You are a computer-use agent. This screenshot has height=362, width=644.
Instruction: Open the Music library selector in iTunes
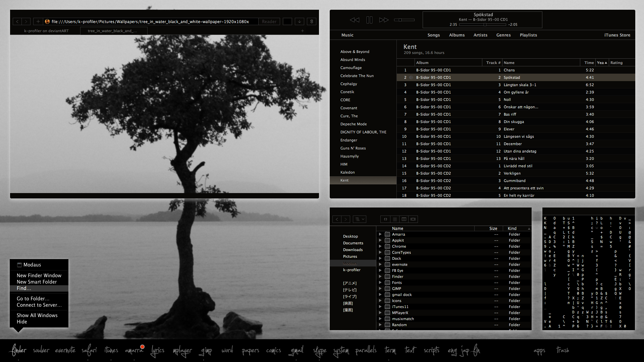(347, 35)
